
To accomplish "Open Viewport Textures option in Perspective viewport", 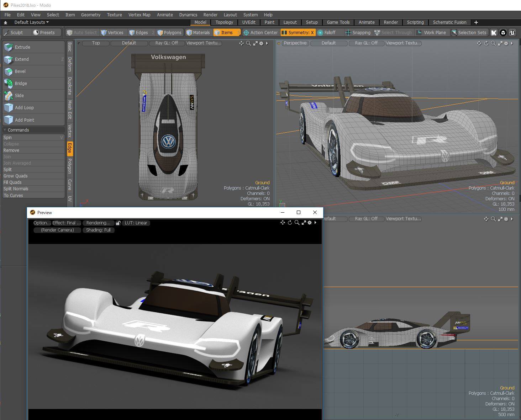I will tap(403, 43).
